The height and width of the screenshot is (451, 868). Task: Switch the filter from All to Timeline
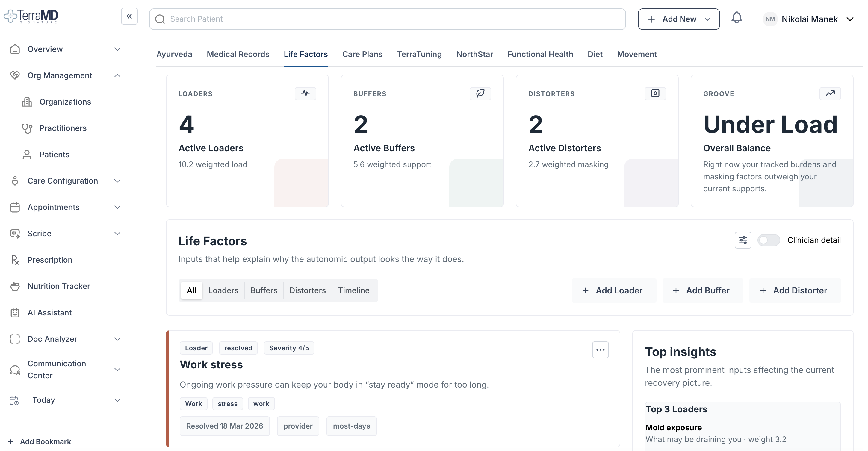pos(353,290)
